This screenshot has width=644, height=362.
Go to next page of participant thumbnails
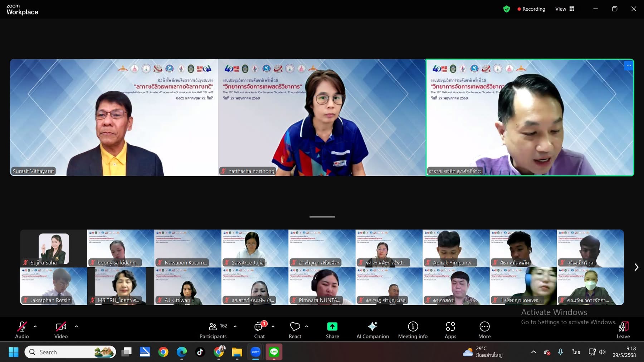click(636, 267)
